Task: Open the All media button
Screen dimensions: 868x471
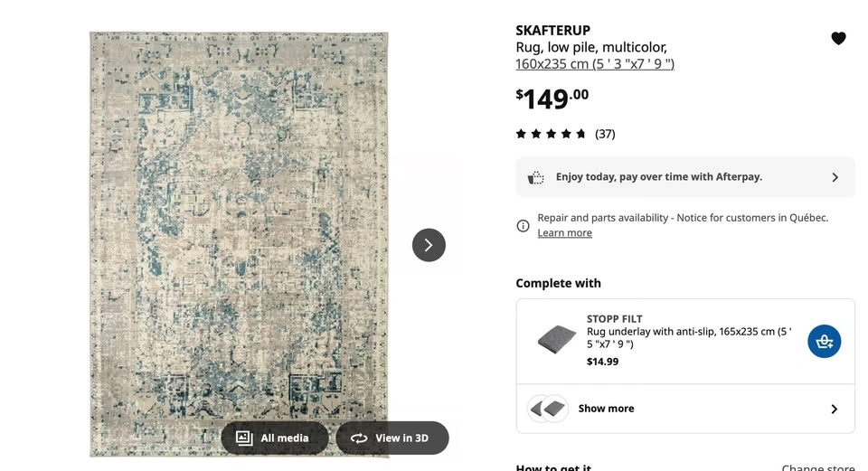Action: coord(275,438)
